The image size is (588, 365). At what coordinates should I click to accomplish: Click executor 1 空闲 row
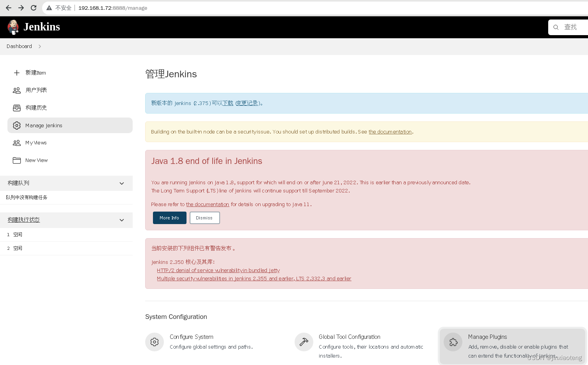[66, 235]
